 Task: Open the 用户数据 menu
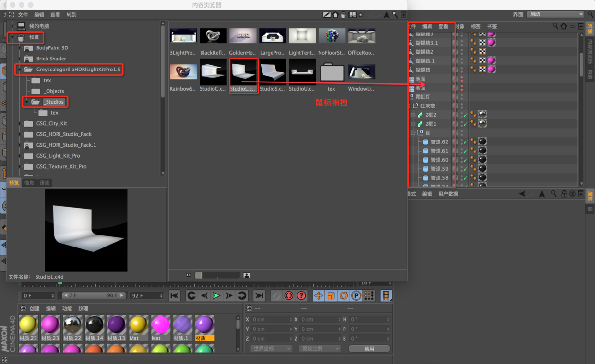click(448, 194)
